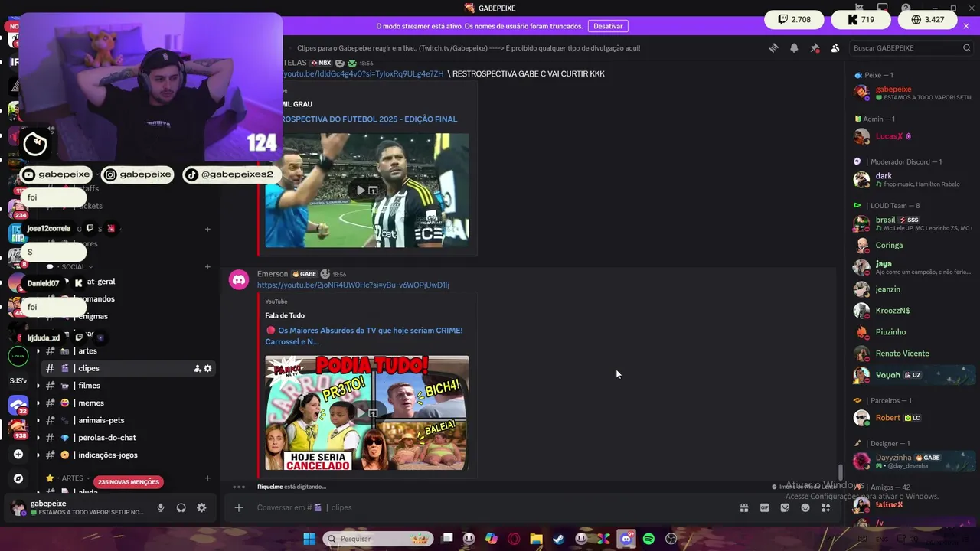The width and height of the screenshot is (980, 551).
Task: Pop out the football retrospective video
Action: [373, 191]
